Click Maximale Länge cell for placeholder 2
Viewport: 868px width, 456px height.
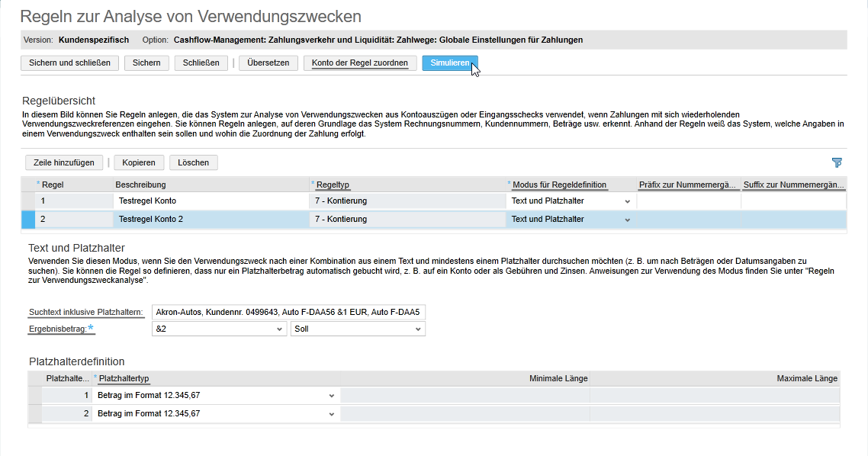coord(715,413)
